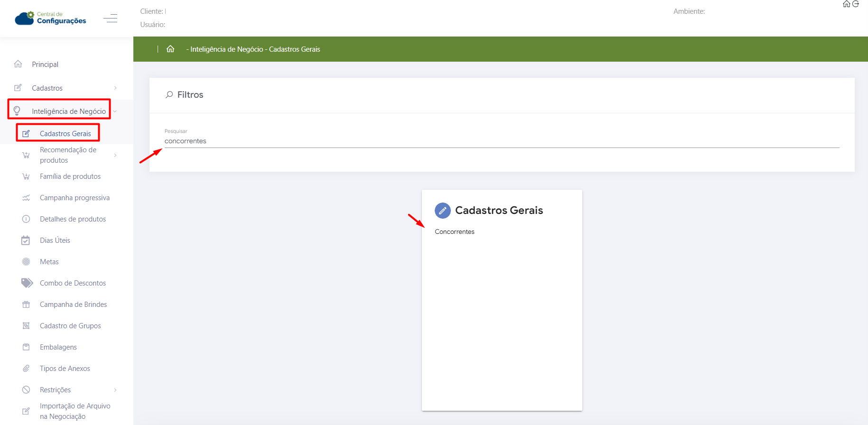Image resolution: width=868 pixels, height=425 pixels.
Task: Click the home icon in the green breadcrumb bar
Action: point(170,49)
